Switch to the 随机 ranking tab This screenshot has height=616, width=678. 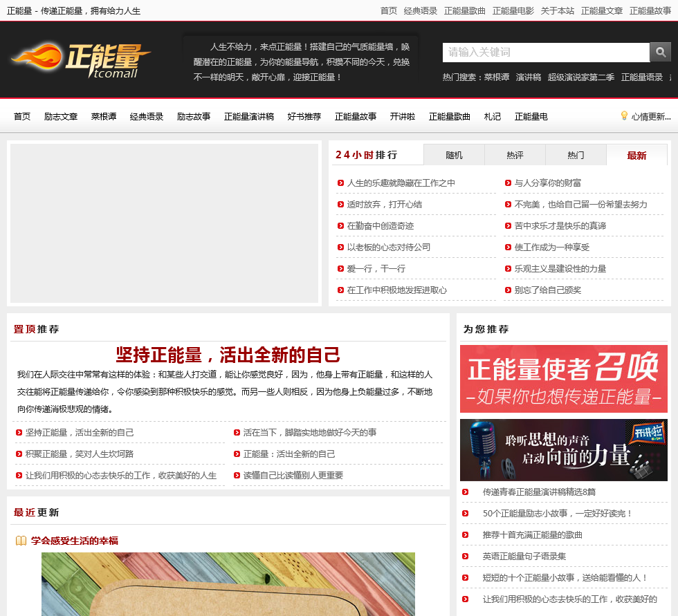coord(454,155)
